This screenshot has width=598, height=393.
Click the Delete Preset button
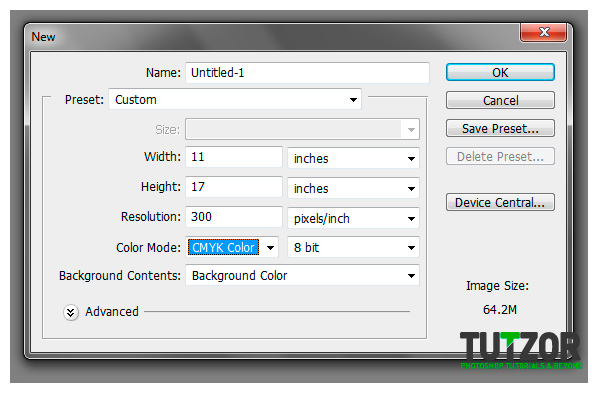(500, 156)
